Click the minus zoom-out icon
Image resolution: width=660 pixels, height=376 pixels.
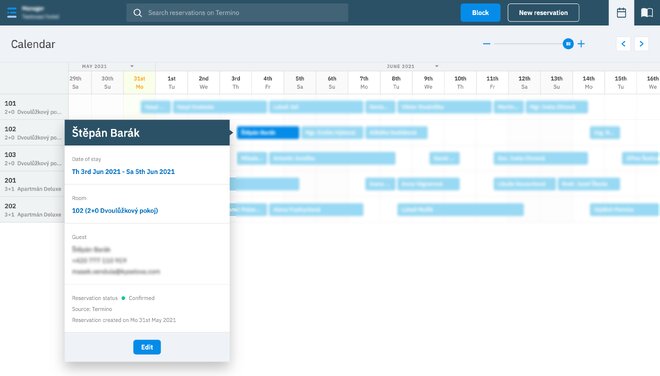[x=487, y=44]
